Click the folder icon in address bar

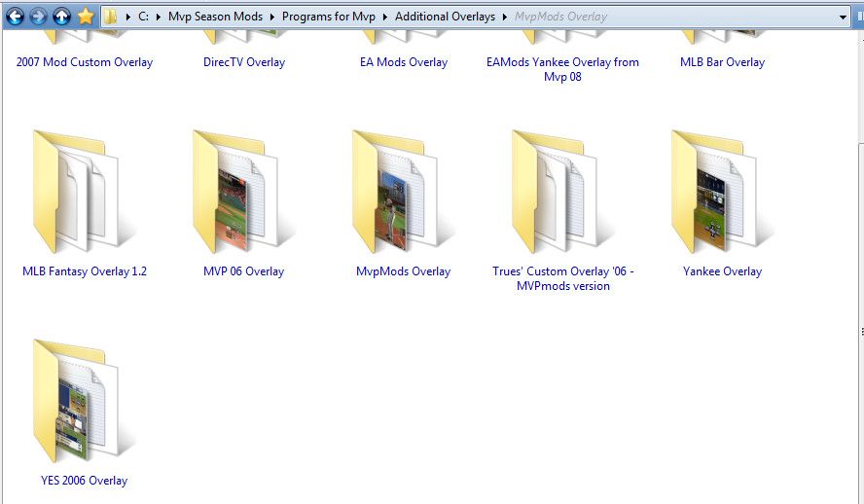click(x=111, y=17)
